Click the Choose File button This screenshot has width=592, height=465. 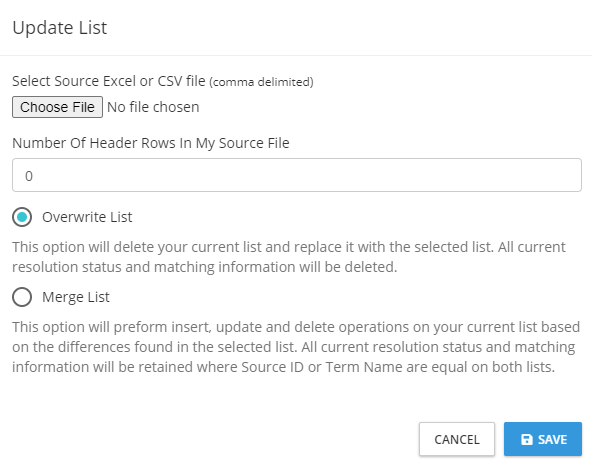coord(57,107)
